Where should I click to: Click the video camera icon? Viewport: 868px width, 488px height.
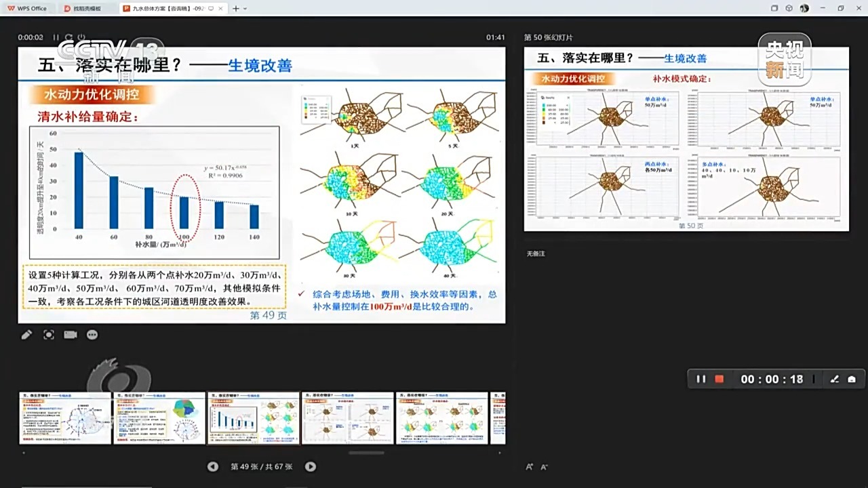click(x=71, y=335)
